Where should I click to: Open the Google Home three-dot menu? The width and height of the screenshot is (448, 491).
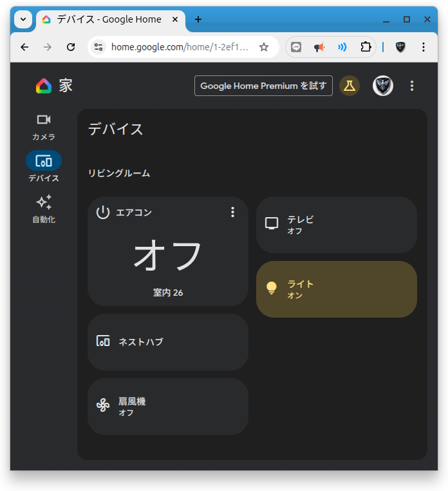tap(412, 86)
